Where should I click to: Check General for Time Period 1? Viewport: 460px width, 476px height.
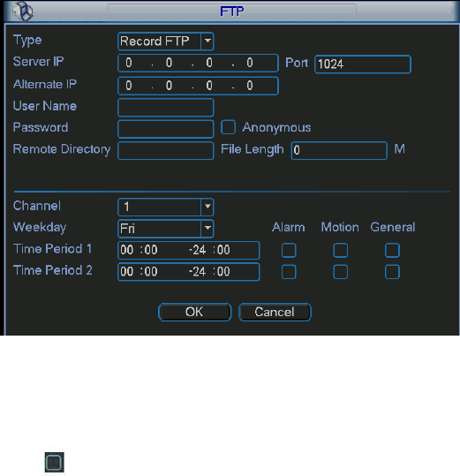pos(392,250)
